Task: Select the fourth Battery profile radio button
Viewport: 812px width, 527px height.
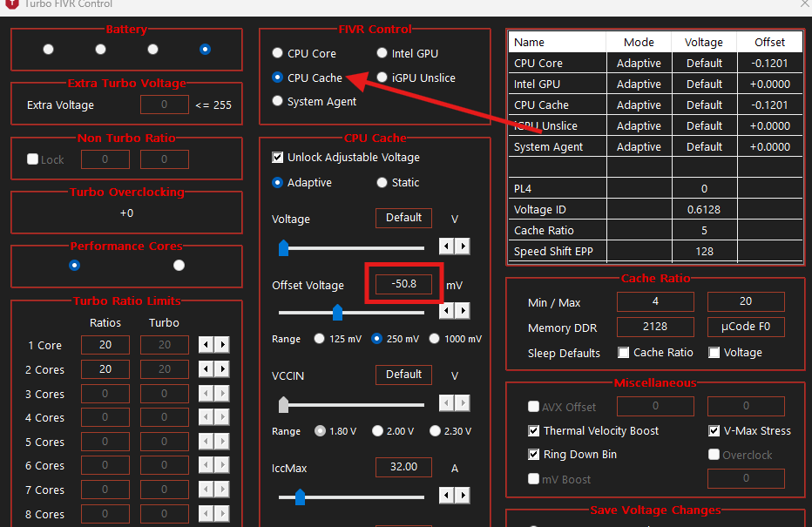Action: tap(205, 50)
